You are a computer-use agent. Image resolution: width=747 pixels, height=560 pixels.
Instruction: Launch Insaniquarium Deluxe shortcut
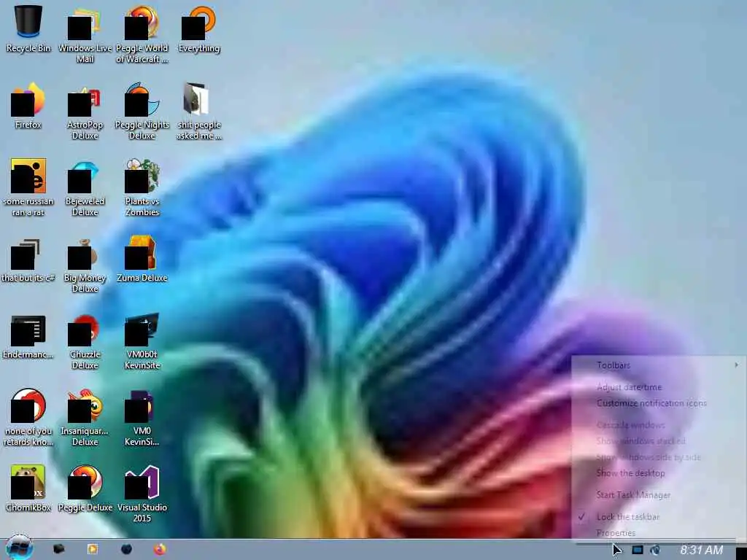[85, 418]
